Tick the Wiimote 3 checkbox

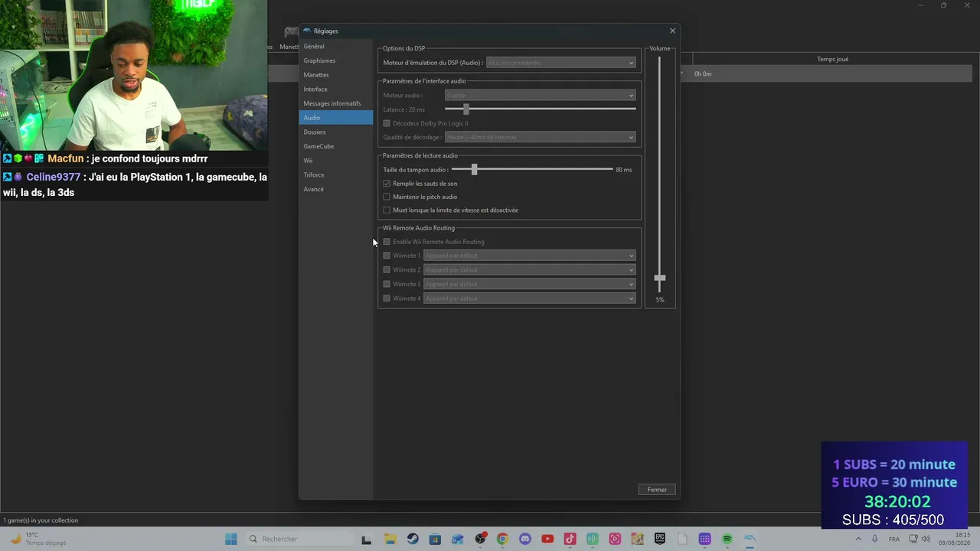(x=387, y=284)
